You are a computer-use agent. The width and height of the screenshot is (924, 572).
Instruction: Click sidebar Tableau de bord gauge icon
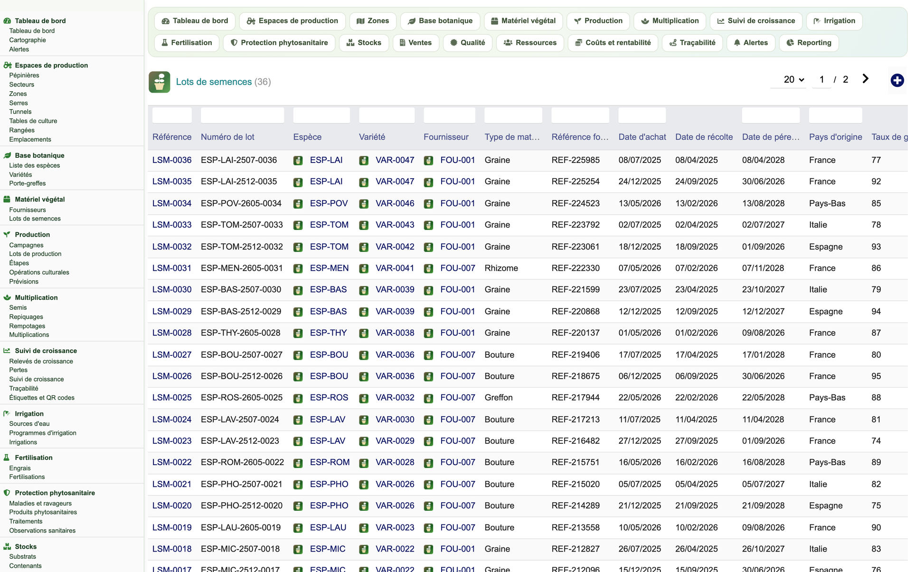(7, 20)
